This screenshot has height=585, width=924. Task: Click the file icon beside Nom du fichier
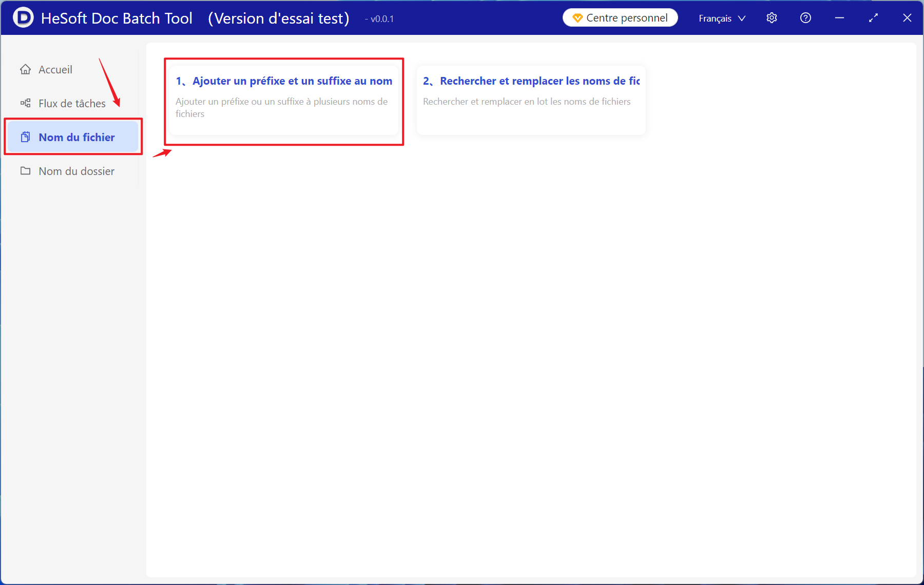click(x=25, y=137)
